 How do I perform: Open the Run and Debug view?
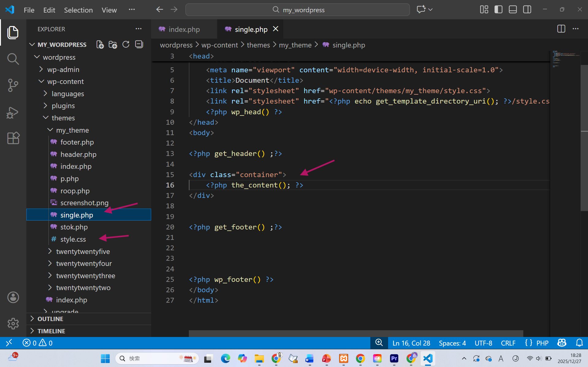tap(13, 112)
